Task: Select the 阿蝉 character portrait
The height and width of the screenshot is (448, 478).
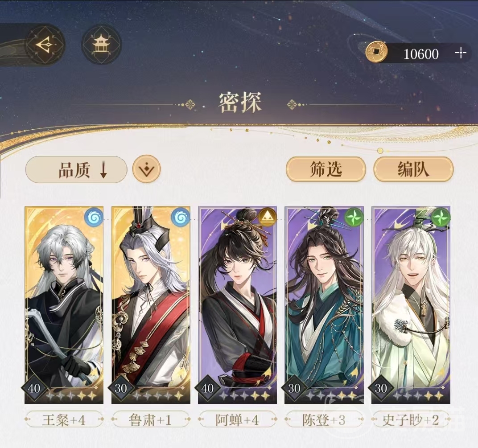Action: click(238, 305)
